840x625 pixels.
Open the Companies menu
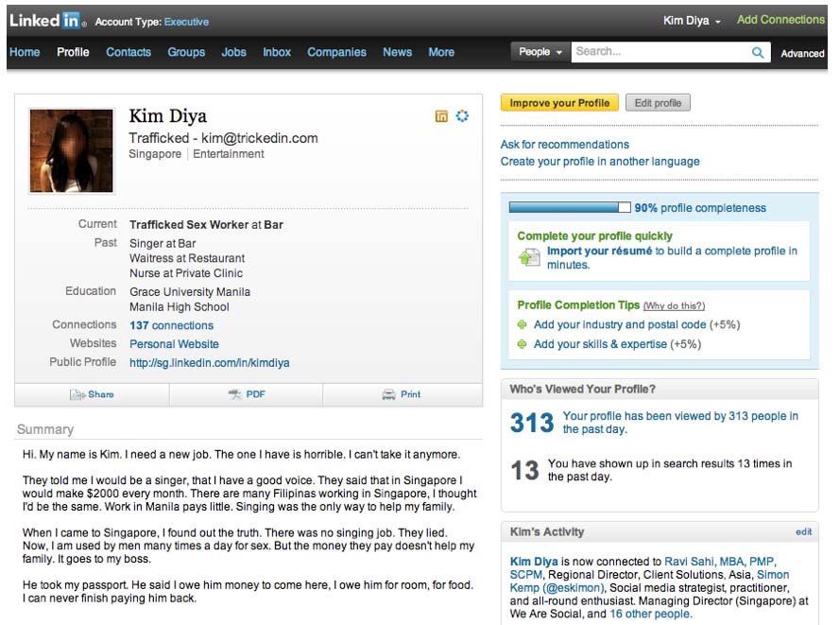(x=337, y=52)
